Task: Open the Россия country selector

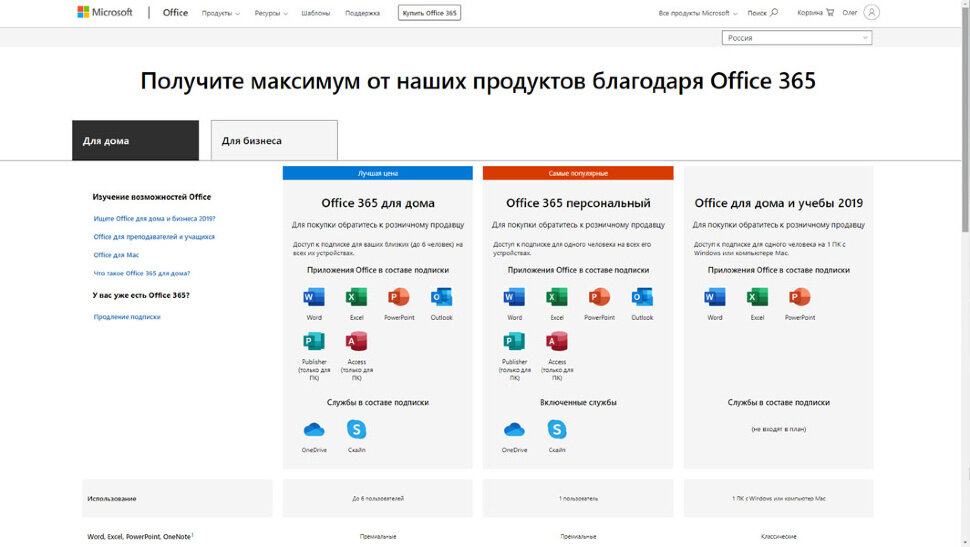Action: click(x=797, y=38)
